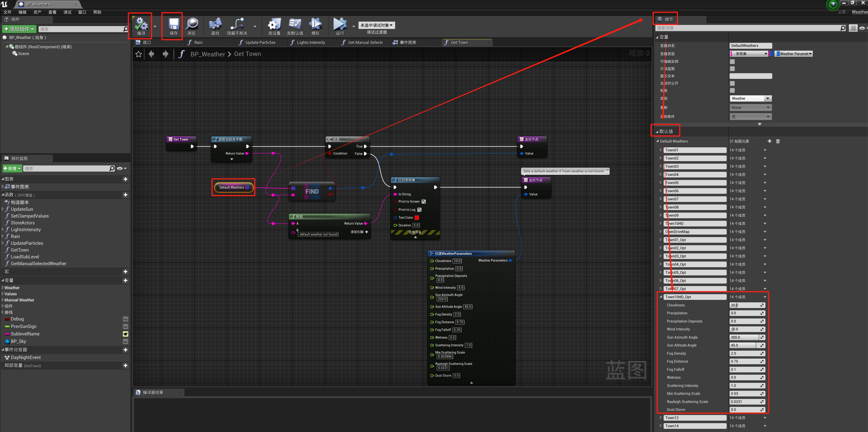Favorite this graph with the star icon

point(138,54)
